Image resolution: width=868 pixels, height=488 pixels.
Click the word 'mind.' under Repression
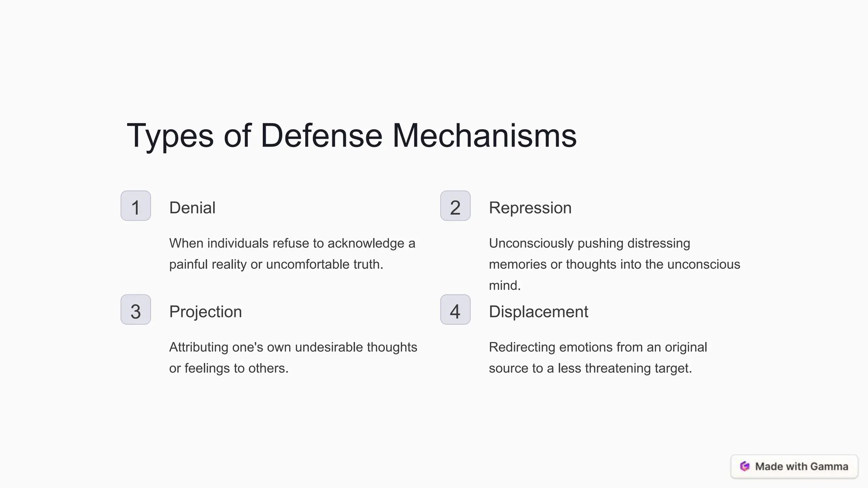[x=504, y=286]
